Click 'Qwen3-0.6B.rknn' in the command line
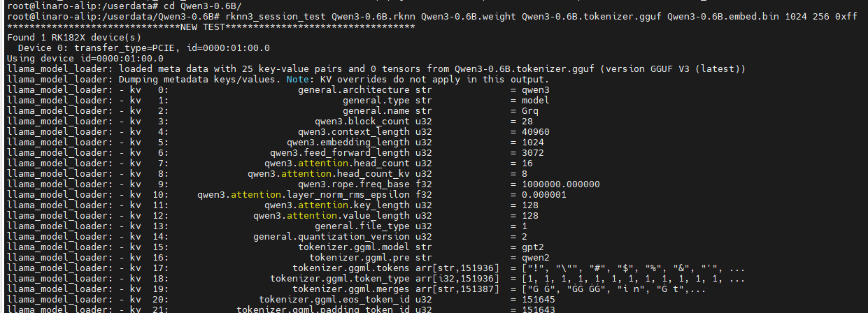Screen dimensions: 868x313 373,16
